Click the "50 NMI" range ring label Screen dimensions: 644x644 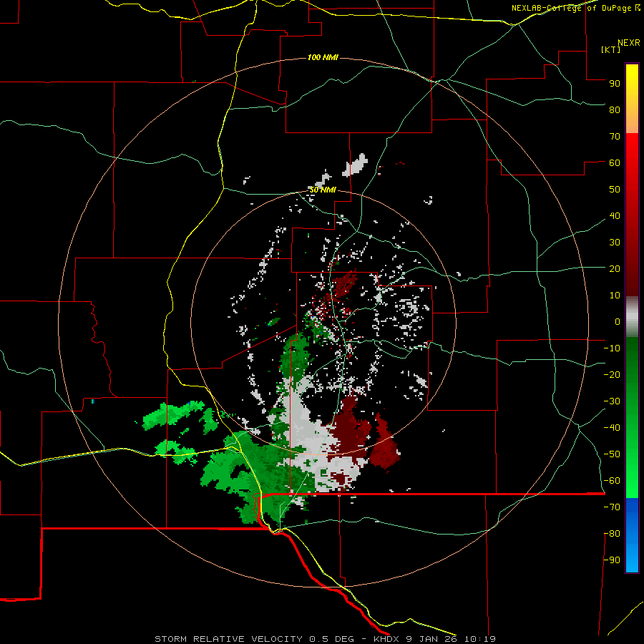click(323, 190)
